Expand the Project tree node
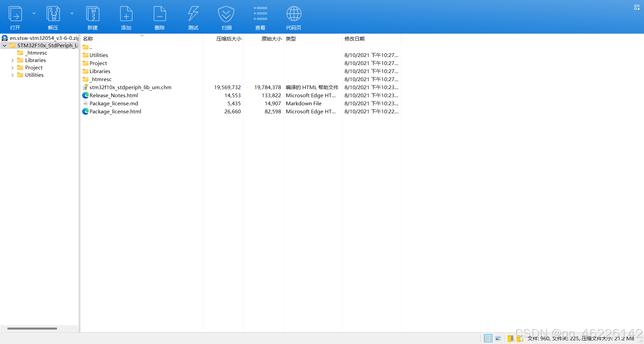644x344 pixels. point(12,68)
